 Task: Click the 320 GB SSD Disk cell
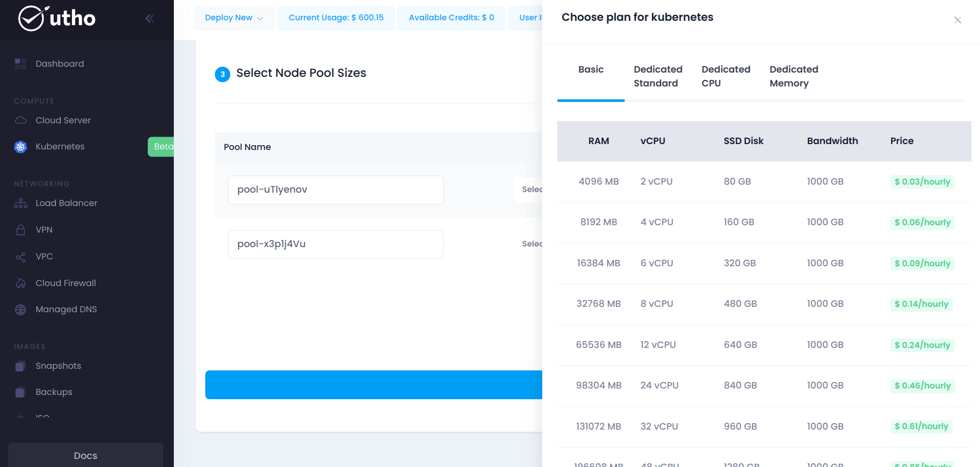coord(740,263)
